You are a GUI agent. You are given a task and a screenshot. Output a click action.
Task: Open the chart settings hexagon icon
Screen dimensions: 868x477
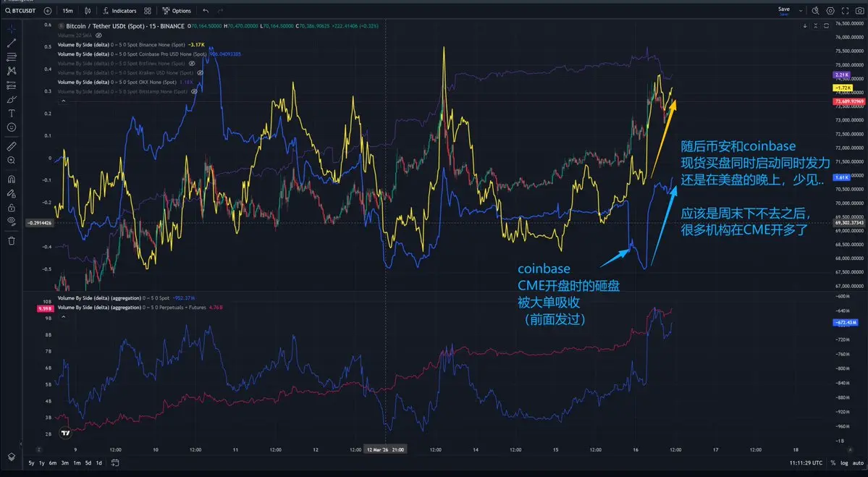(830, 11)
